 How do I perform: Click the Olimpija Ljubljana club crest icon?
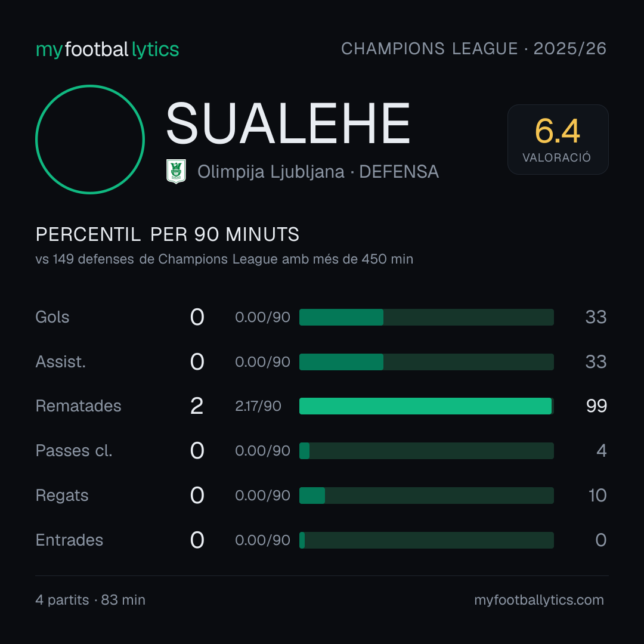(176, 171)
